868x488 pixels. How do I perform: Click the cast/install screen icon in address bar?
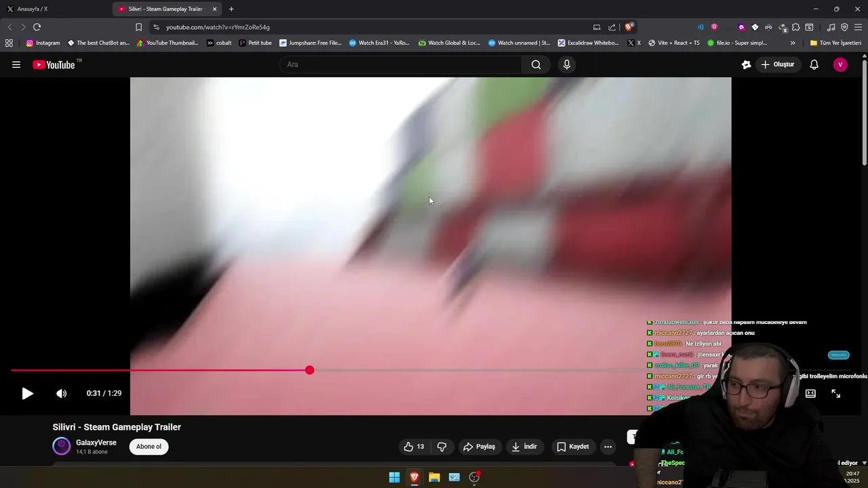coord(596,27)
